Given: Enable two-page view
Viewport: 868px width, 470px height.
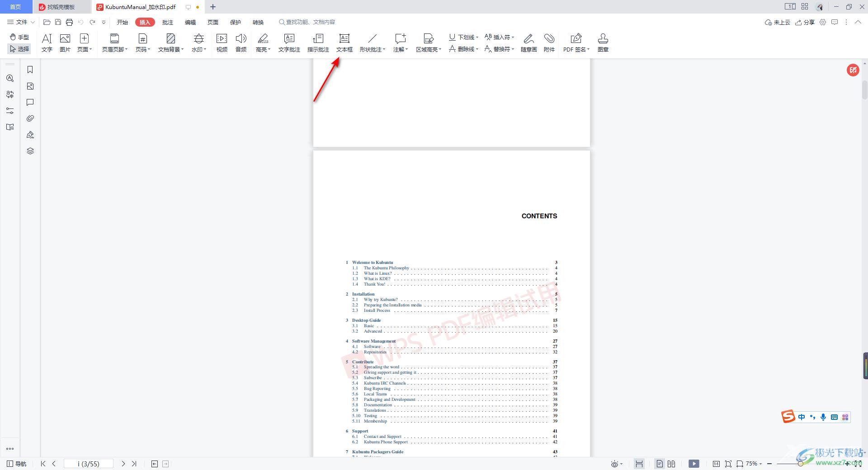Looking at the screenshot, I should (x=671, y=464).
